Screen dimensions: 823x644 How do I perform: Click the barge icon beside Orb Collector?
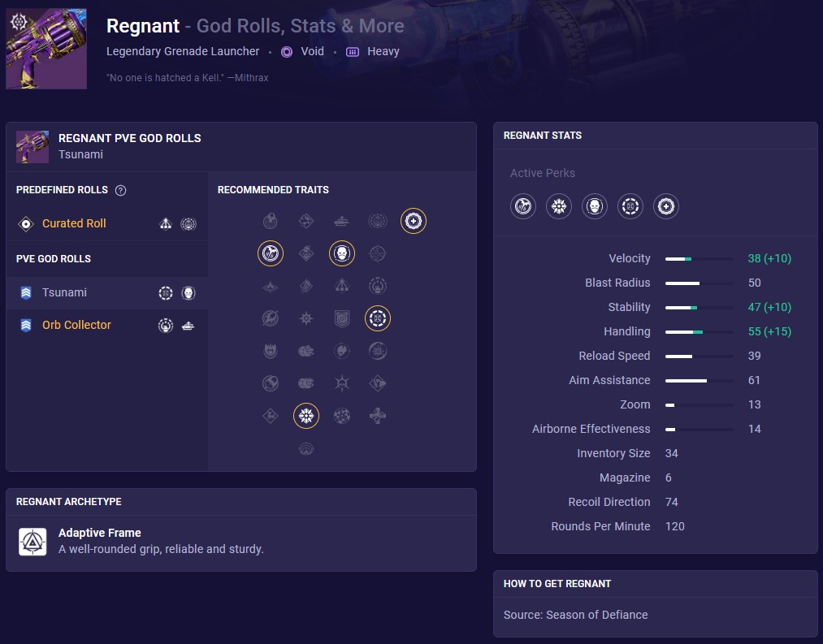coord(188,325)
